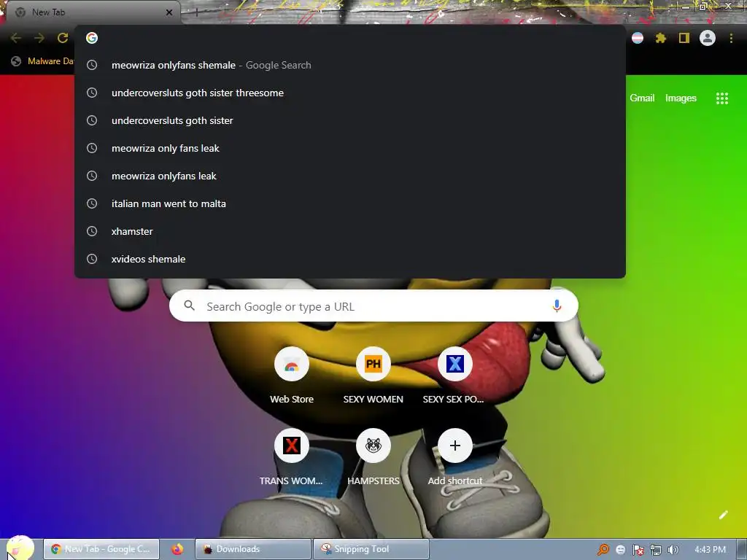
Task: Start voice search with microphone icon
Action: click(x=557, y=306)
